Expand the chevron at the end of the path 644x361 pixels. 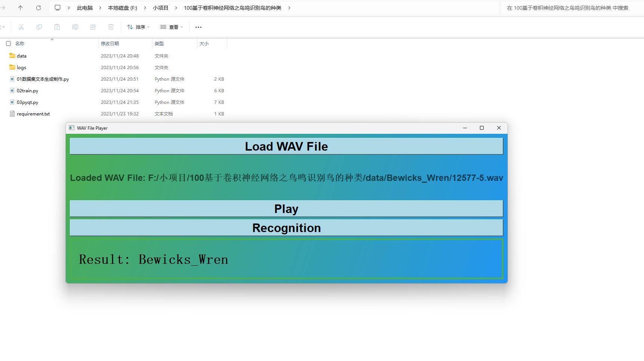tap(289, 7)
